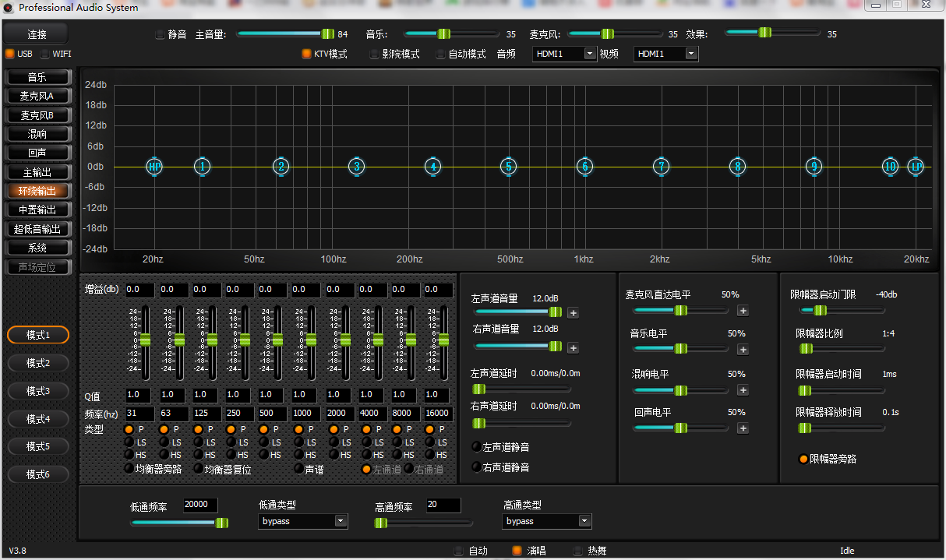This screenshot has width=946, height=560.
Task: Open the 高通类型 bypass dropdown
Action: (547, 521)
